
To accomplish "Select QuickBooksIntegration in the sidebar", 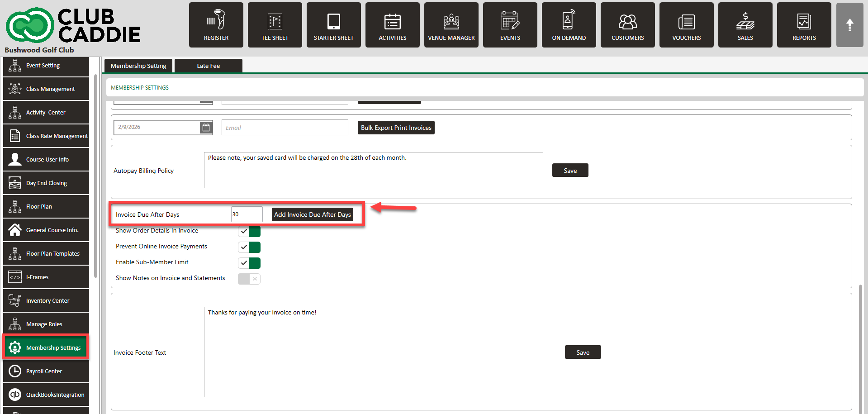I will tap(46, 395).
